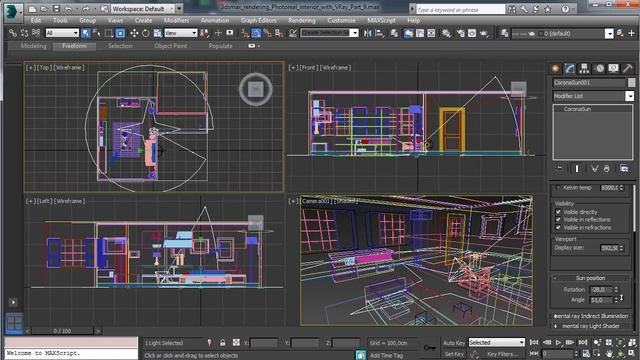Image resolution: width=640 pixels, height=360 pixels.
Task: Click the Maximize Viewport Toggle icon
Action: 632,353
